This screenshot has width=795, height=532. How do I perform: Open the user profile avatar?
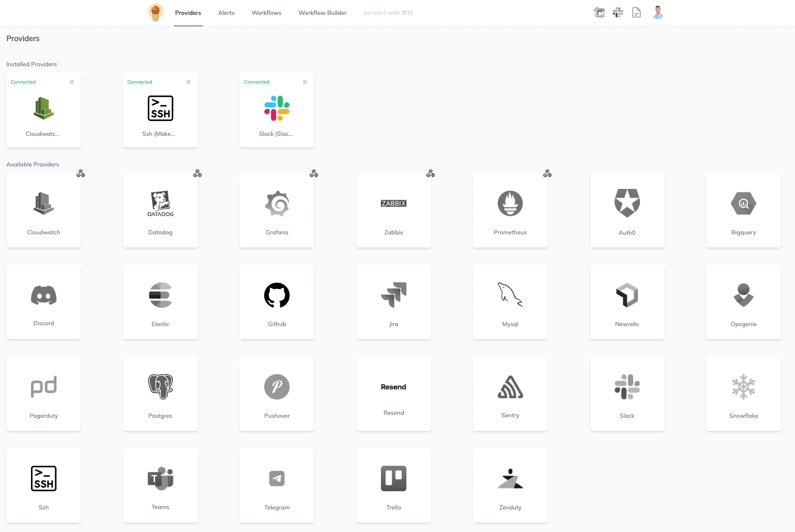tap(658, 12)
